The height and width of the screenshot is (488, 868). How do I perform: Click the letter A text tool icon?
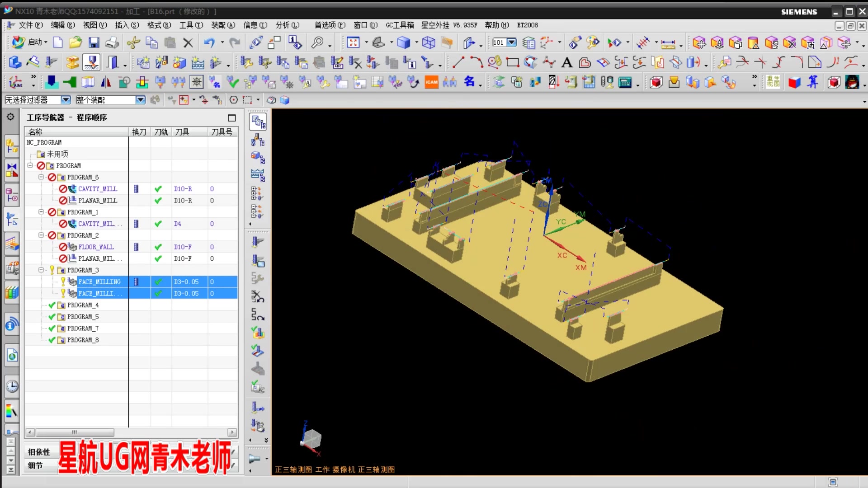(x=566, y=63)
